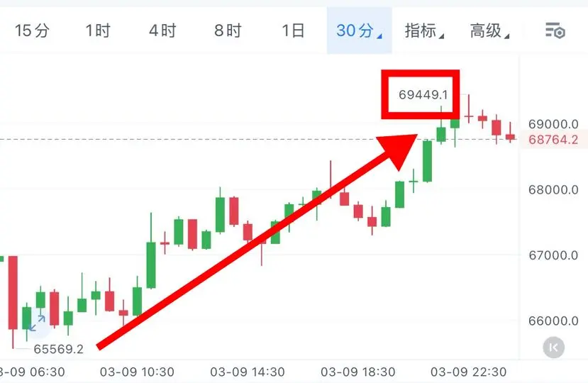Expand the 高级 advanced menu

(x=489, y=30)
